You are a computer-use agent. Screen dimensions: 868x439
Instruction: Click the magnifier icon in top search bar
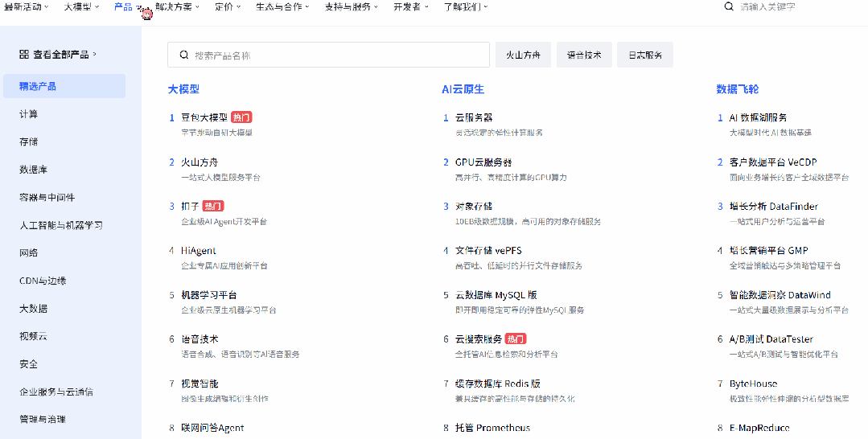click(x=729, y=6)
